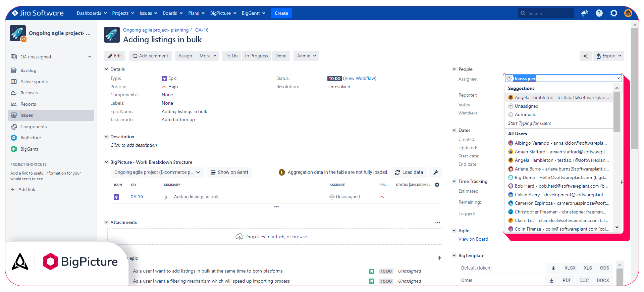Viewport: 644px width, 292px height.
Task: Collapse the Attachments section
Action: click(x=106, y=222)
